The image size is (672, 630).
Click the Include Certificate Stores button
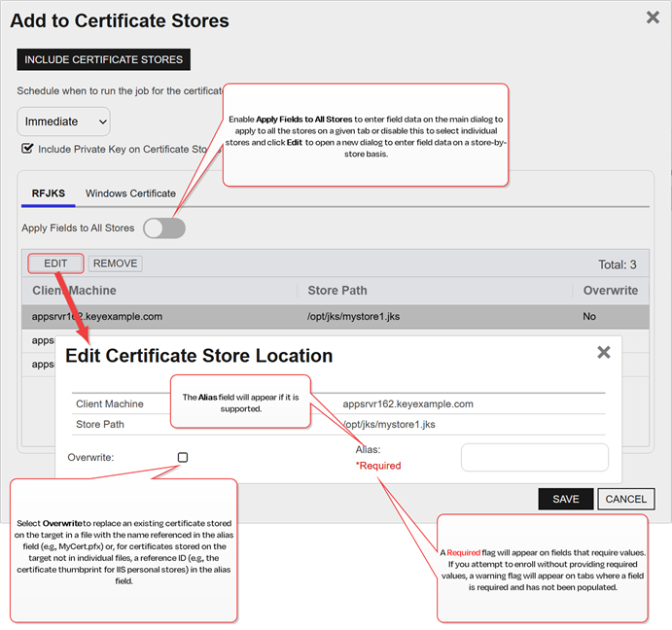pos(103,59)
